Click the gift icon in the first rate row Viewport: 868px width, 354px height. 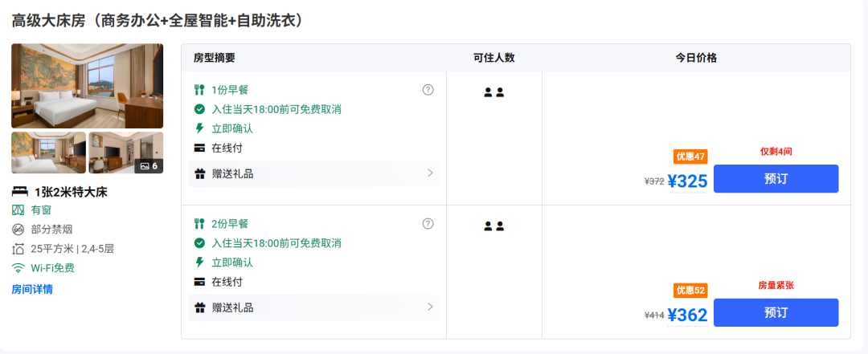pyautogui.click(x=199, y=173)
